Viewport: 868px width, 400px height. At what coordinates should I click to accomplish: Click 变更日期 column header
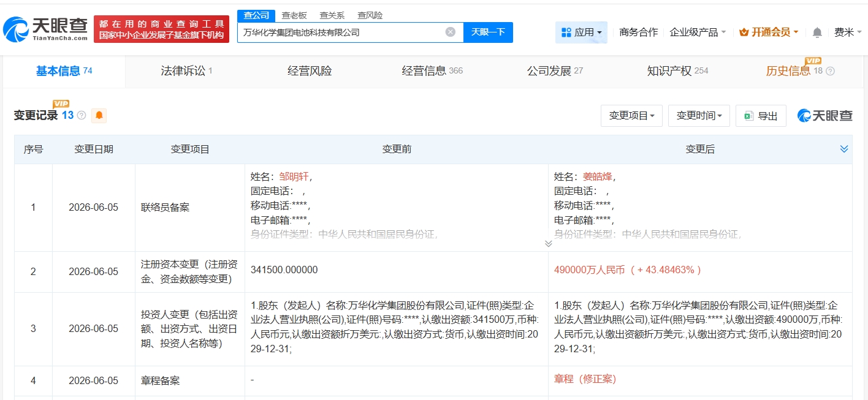coord(94,149)
